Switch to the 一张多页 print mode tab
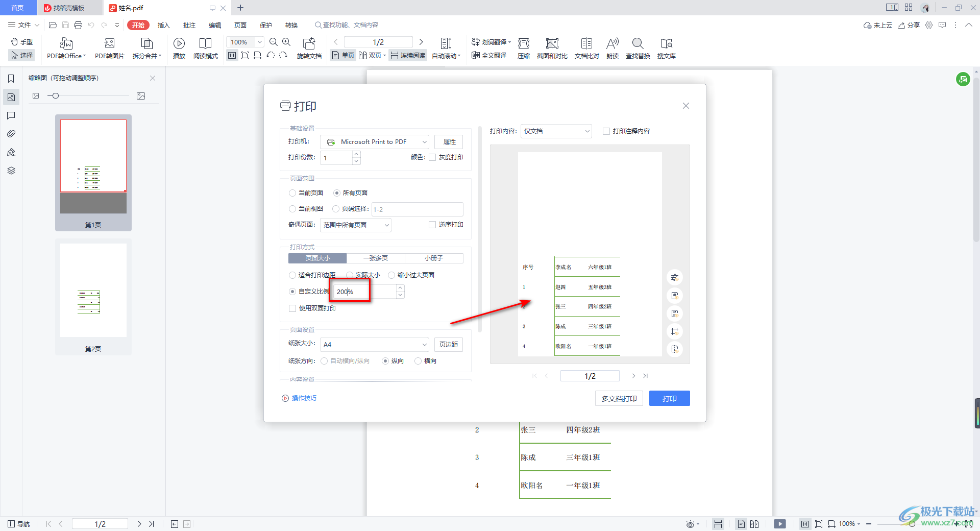The width and height of the screenshot is (980, 531). (376, 258)
